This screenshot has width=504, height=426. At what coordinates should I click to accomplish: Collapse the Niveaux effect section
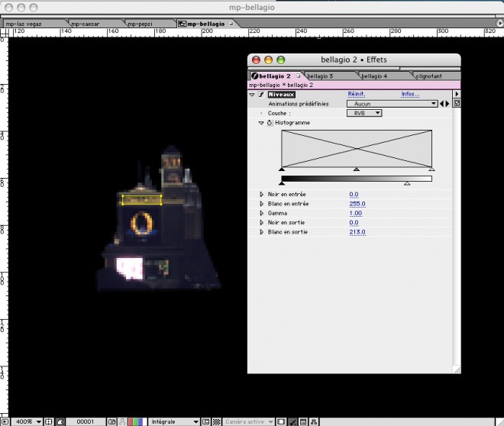(252, 94)
